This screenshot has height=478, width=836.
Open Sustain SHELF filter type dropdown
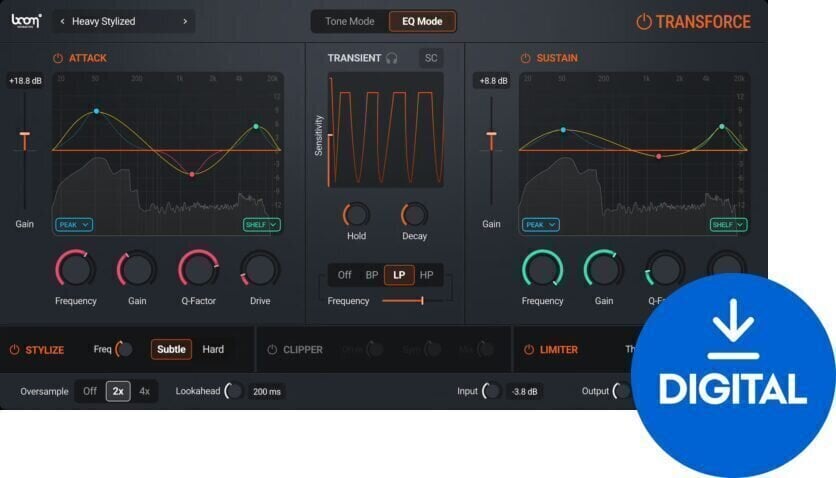728,225
